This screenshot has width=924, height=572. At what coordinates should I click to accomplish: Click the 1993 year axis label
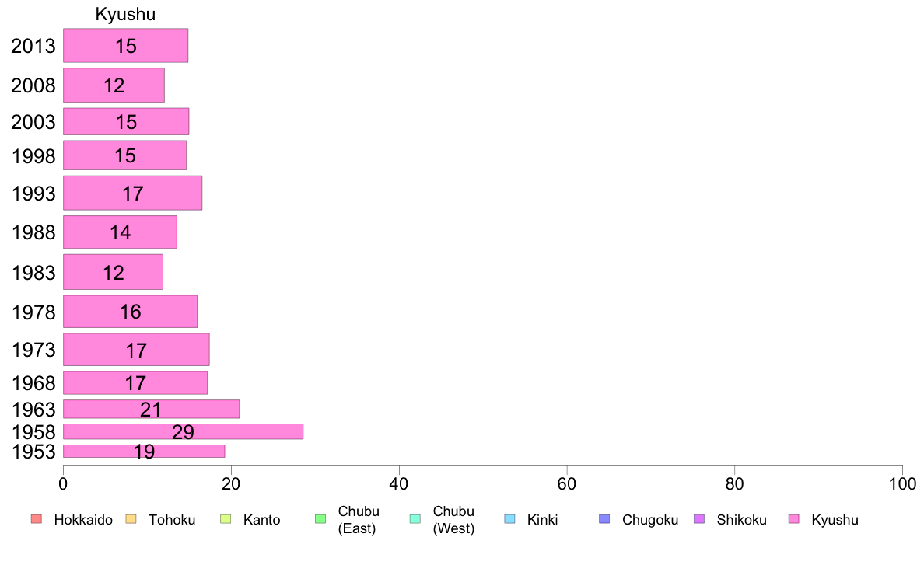33,194
